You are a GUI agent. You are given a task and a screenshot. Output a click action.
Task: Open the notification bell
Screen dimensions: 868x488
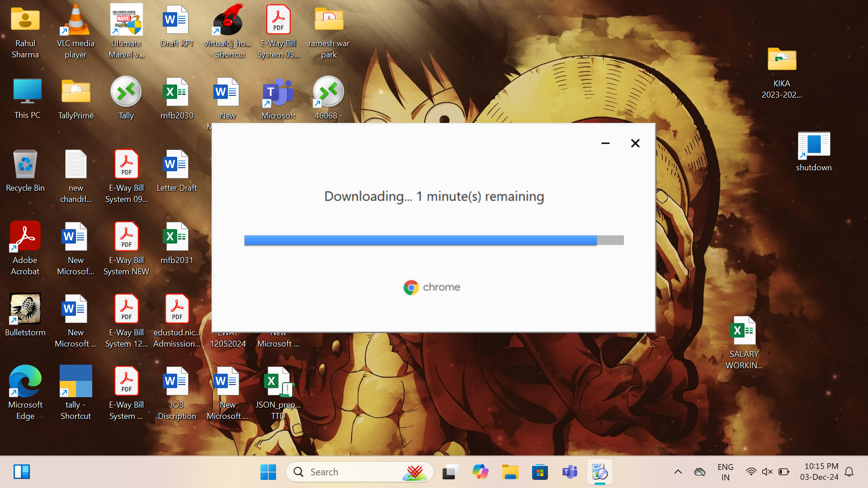click(x=849, y=472)
